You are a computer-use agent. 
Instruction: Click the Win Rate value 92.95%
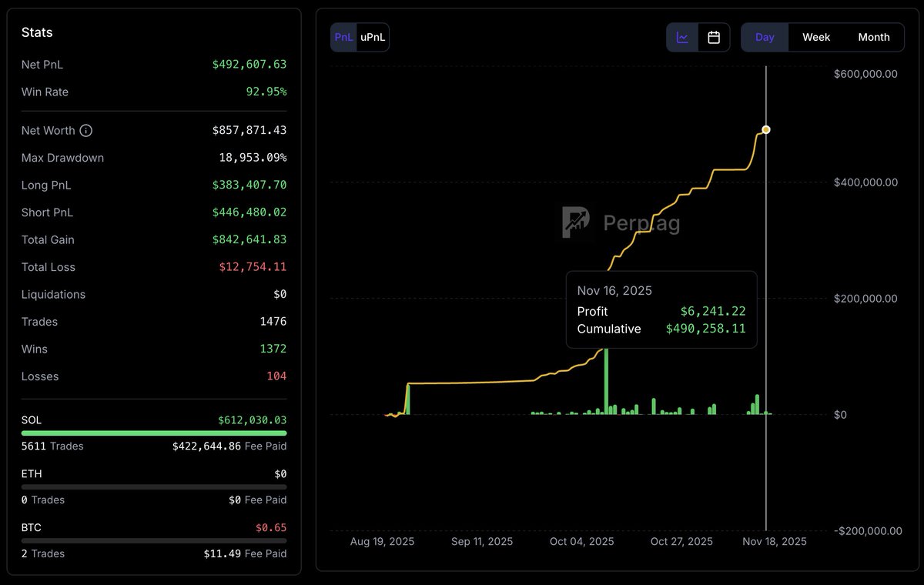pyautogui.click(x=266, y=92)
